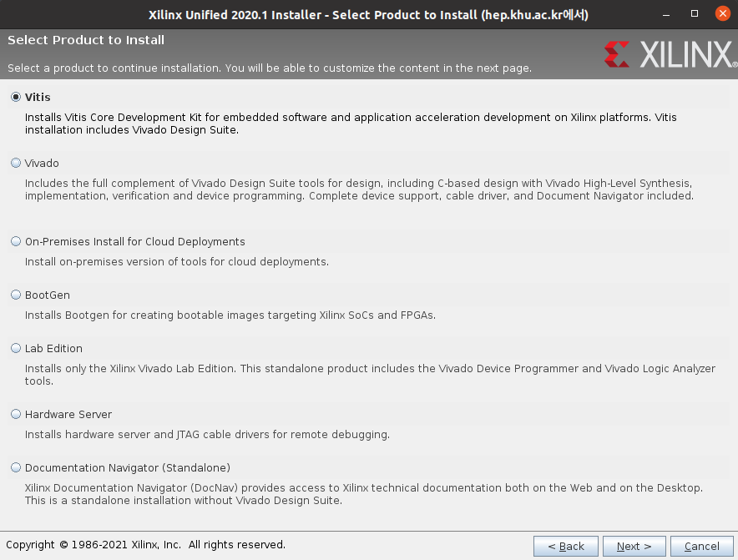
Task: Select On-Premises Install for Cloud Deployments
Action: pyautogui.click(x=16, y=242)
